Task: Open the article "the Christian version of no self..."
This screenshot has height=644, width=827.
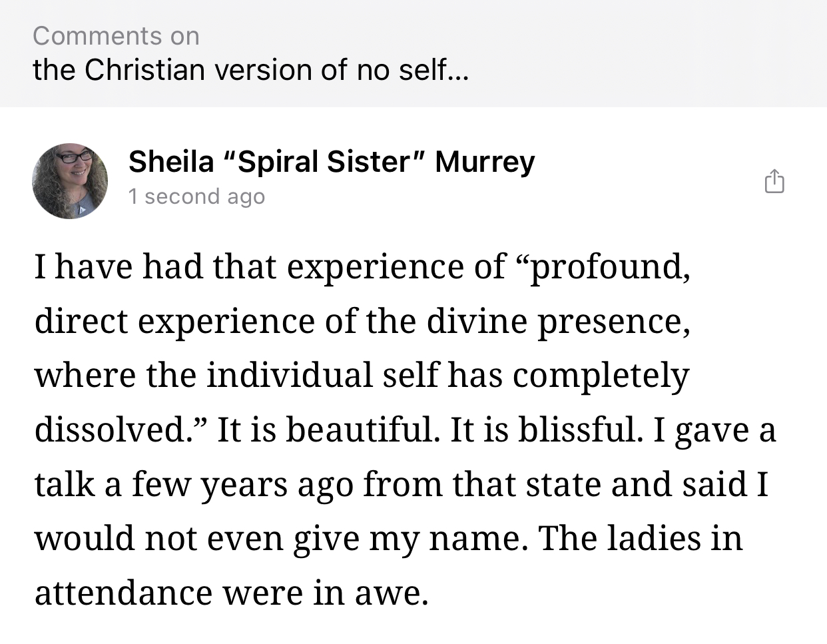Action: pyautogui.click(x=250, y=70)
